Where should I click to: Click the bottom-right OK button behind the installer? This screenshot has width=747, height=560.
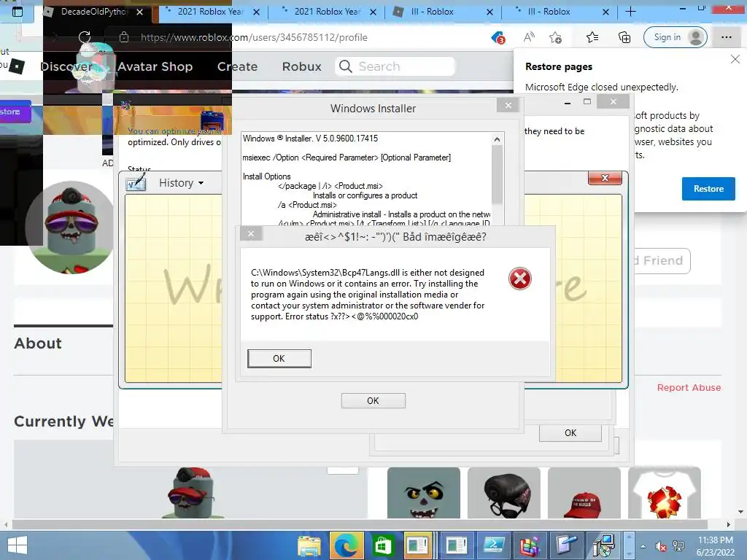tap(570, 433)
